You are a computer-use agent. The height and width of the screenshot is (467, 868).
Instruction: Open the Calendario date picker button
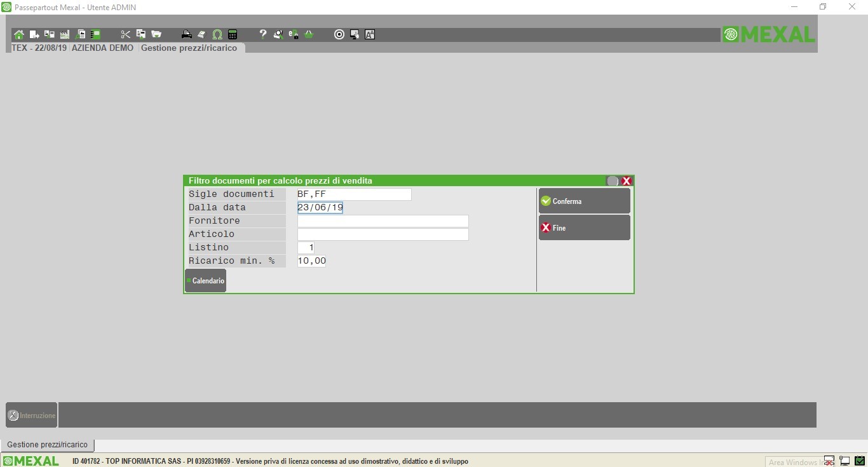(x=205, y=281)
